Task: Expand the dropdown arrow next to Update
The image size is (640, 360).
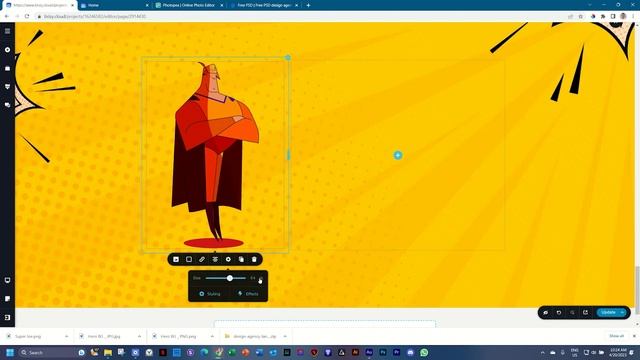Action: point(622,313)
